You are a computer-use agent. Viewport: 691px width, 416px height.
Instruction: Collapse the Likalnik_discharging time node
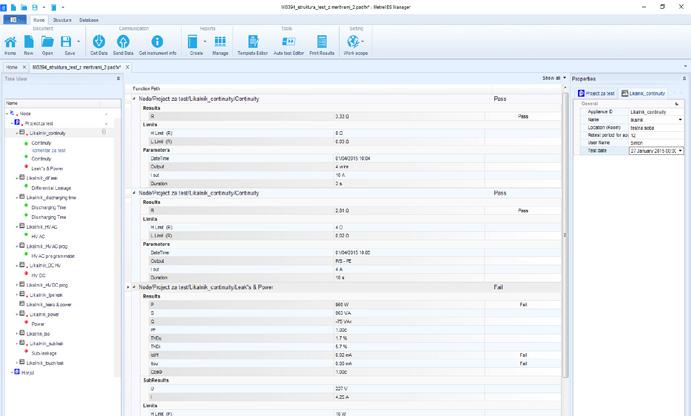pyautogui.click(x=17, y=198)
